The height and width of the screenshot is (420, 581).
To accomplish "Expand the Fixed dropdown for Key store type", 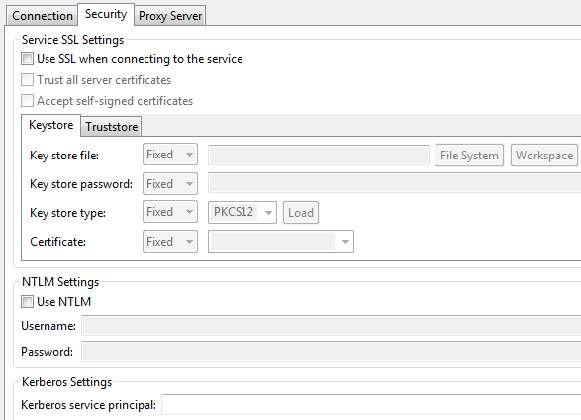I will (170, 212).
